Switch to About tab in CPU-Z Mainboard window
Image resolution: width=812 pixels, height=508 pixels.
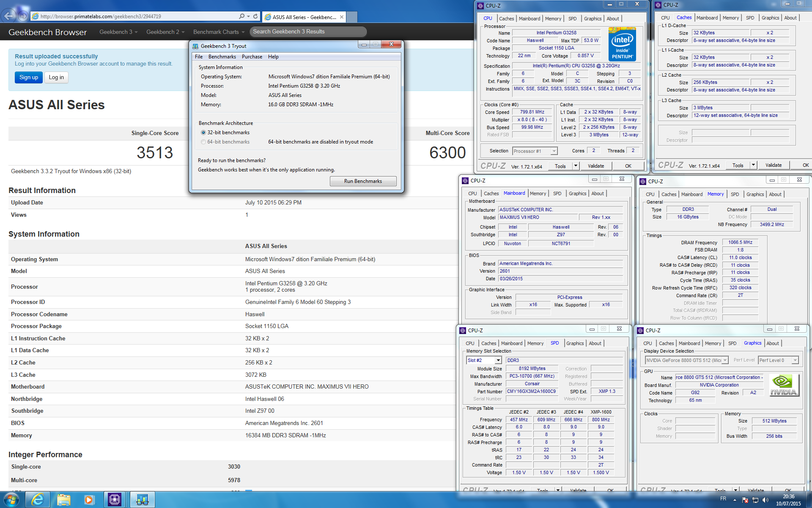[598, 193]
